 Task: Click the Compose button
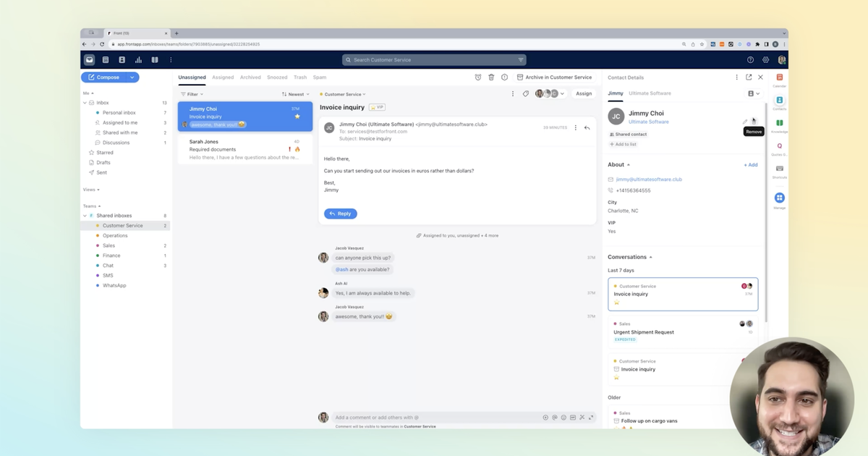(103, 77)
